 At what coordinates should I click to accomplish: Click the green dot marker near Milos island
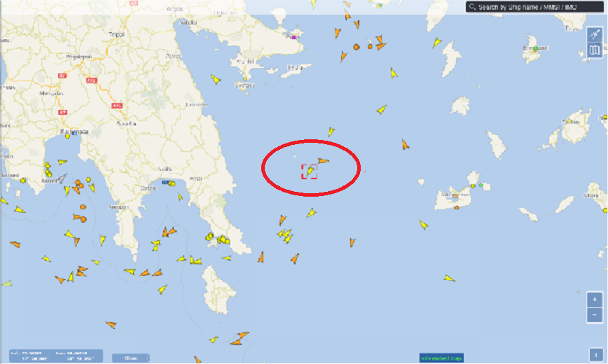[x=481, y=185]
